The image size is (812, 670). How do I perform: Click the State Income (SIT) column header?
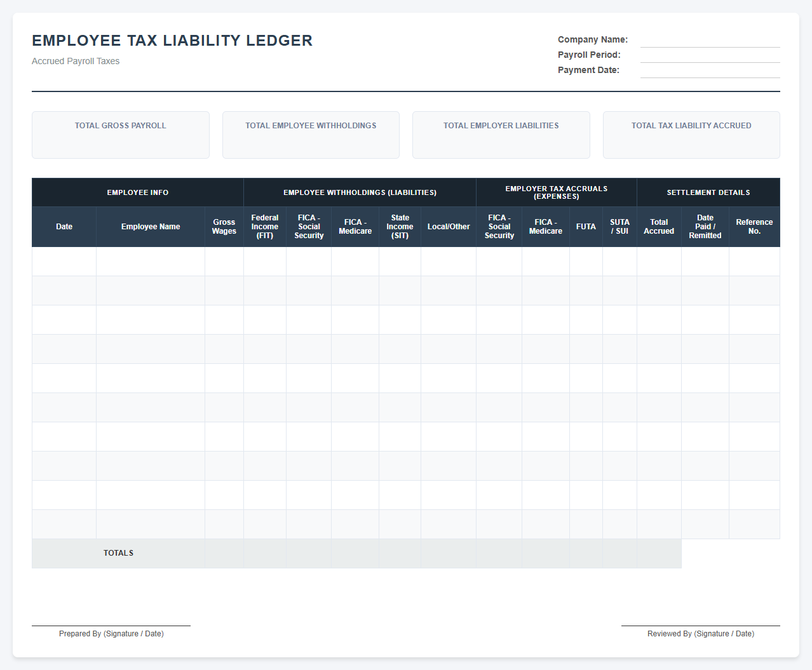[x=400, y=227]
